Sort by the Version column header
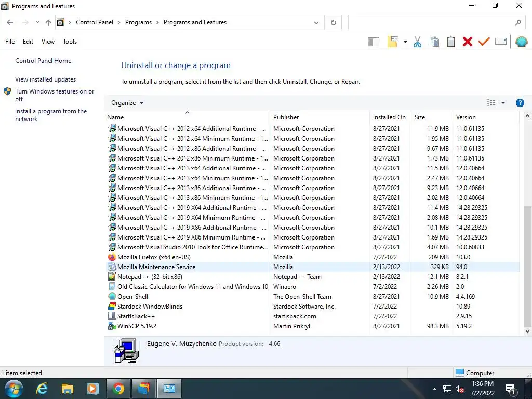 (x=486, y=117)
